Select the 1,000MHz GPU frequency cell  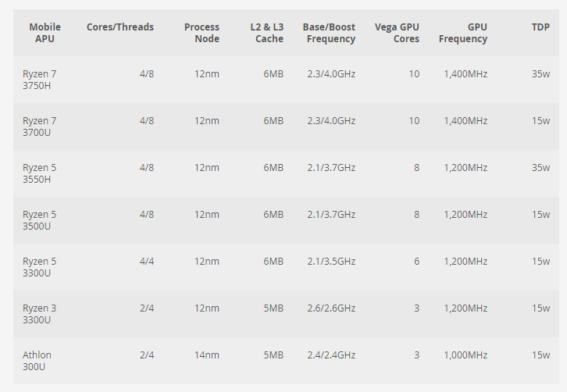[465, 355]
